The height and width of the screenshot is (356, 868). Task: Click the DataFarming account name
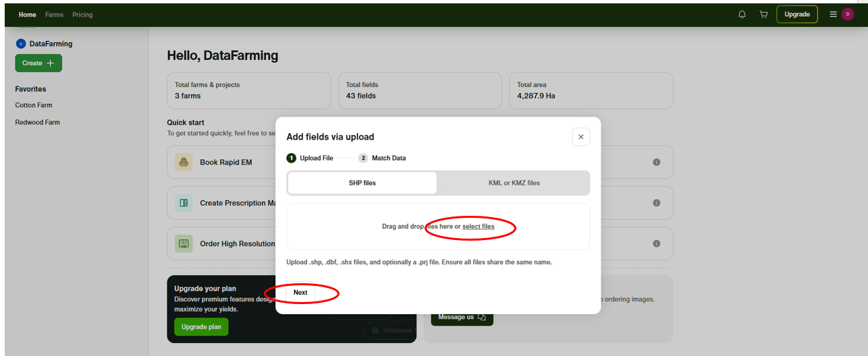(x=51, y=44)
